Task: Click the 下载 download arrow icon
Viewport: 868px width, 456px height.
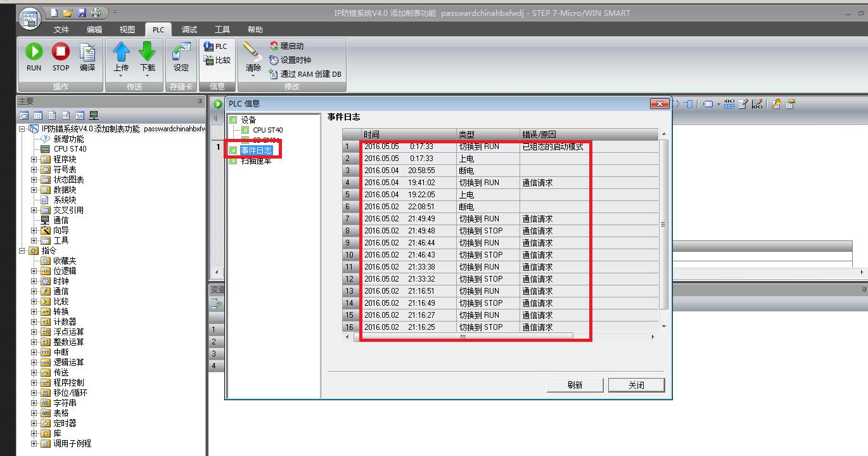Action: [x=147, y=52]
